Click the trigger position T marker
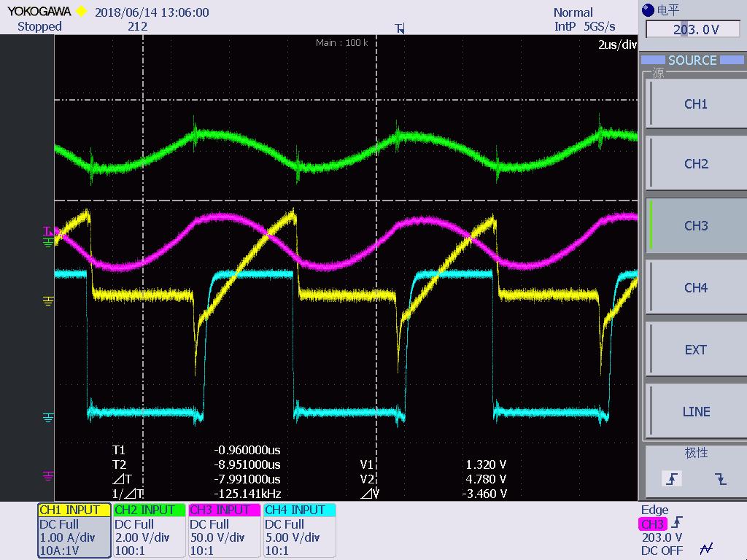747x560 pixels. (x=400, y=29)
